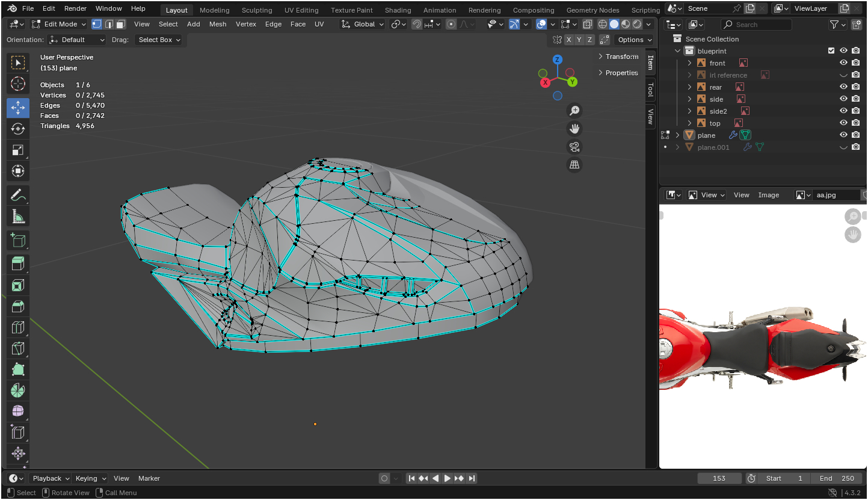Toggle orthographic perspective view button

tap(574, 165)
